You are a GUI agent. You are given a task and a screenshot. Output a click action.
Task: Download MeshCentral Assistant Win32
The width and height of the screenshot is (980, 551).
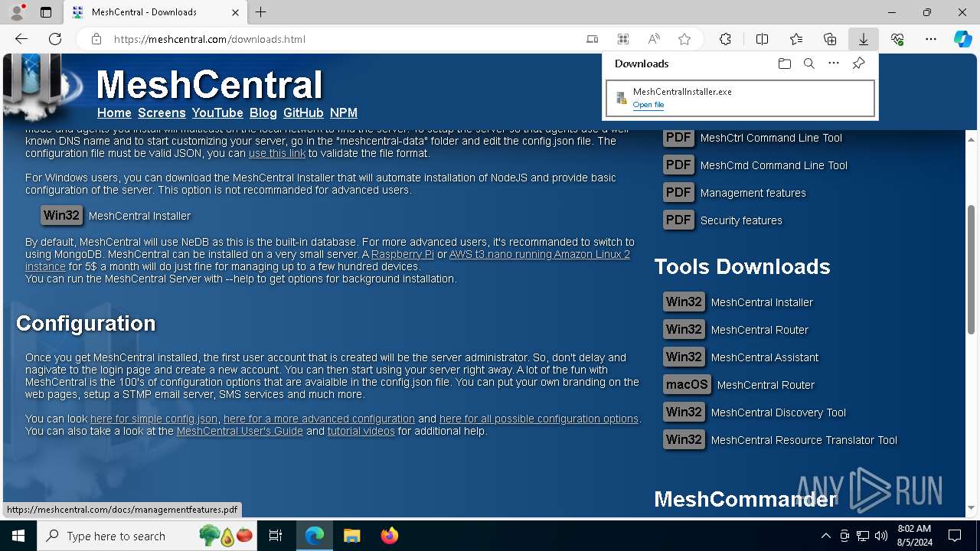point(684,357)
